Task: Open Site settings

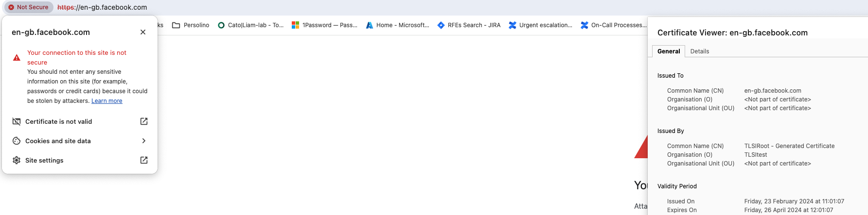Action: [x=80, y=160]
